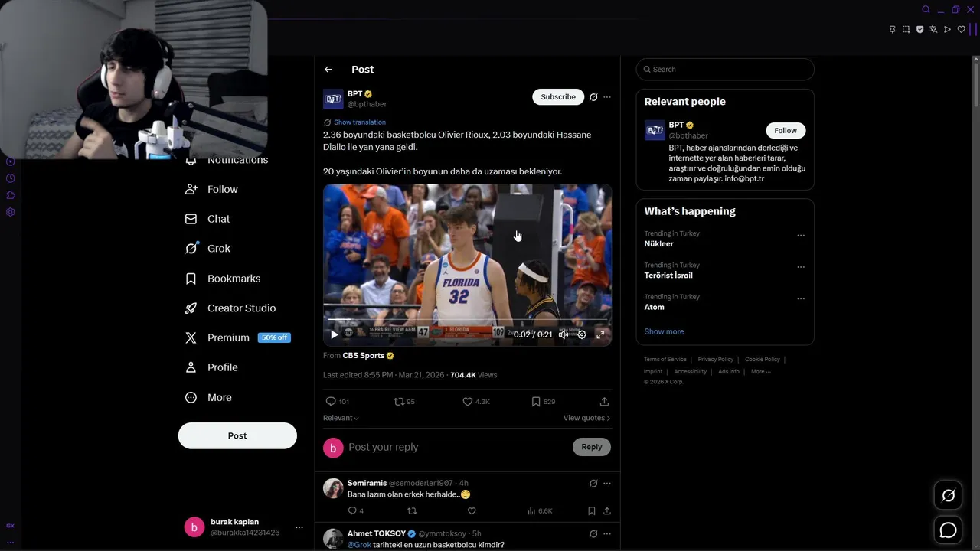
Task: Open Grok actions on Semiramis reply
Action: (x=593, y=484)
